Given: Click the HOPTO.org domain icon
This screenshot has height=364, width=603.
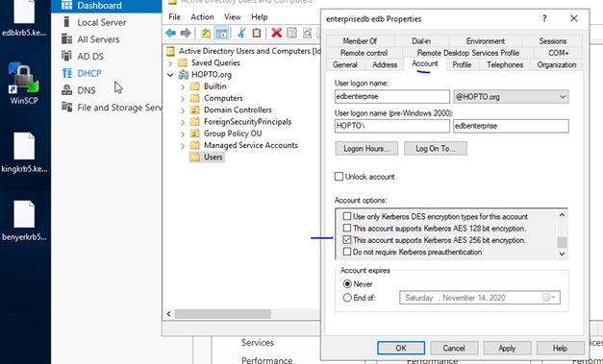Looking at the screenshot, I should [x=184, y=75].
